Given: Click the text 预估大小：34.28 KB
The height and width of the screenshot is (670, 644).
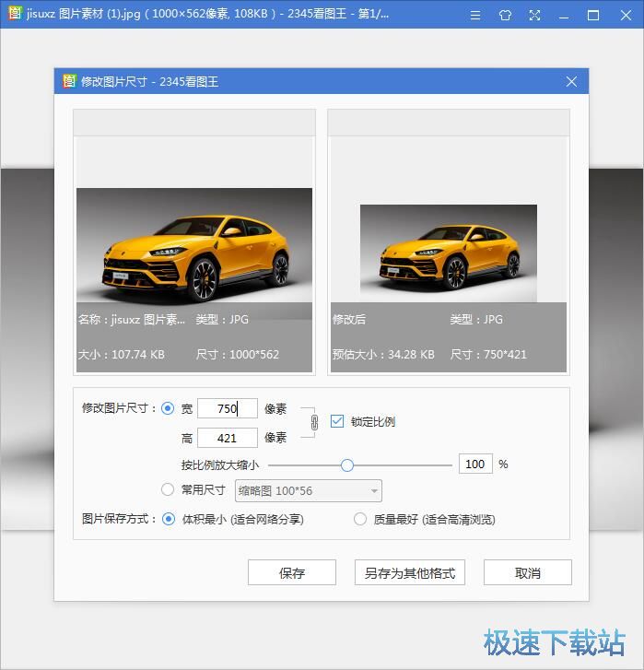Looking at the screenshot, I should (383, 355).
